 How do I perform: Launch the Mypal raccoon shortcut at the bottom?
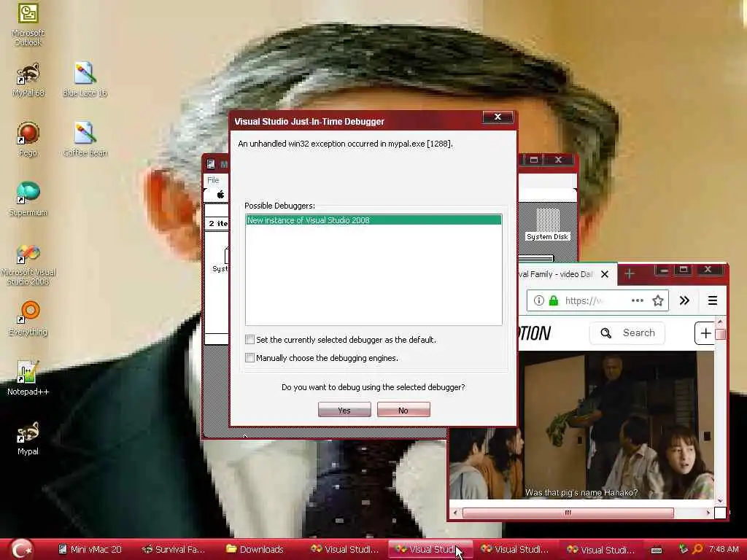(x=28, y=438)
